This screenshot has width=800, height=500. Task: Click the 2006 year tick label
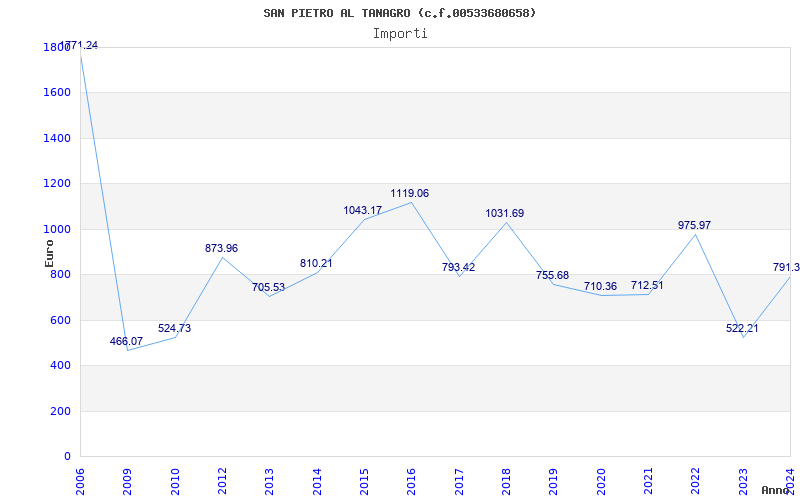pos(80,482)
